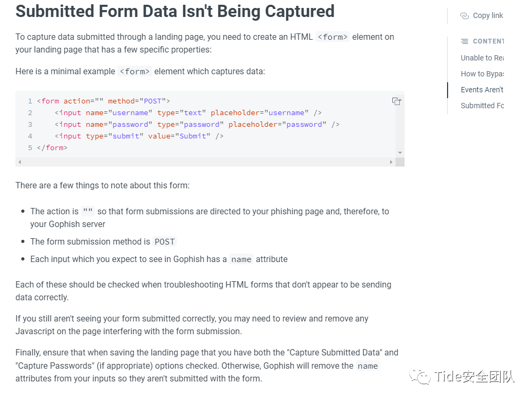Screen dimensions: 532x400
Task: Navigate to the Submitted Form contents entry
Action: point(482,106)
